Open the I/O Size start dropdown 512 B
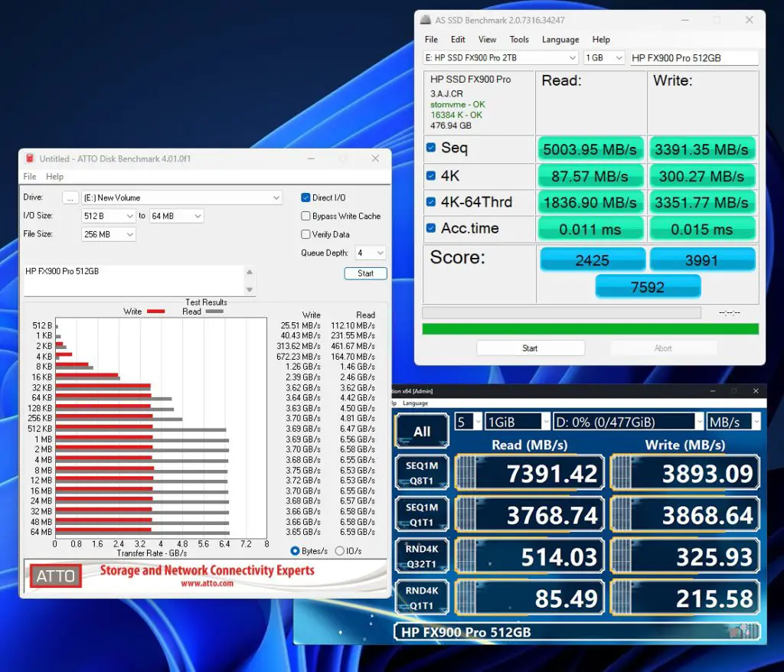 108,216
